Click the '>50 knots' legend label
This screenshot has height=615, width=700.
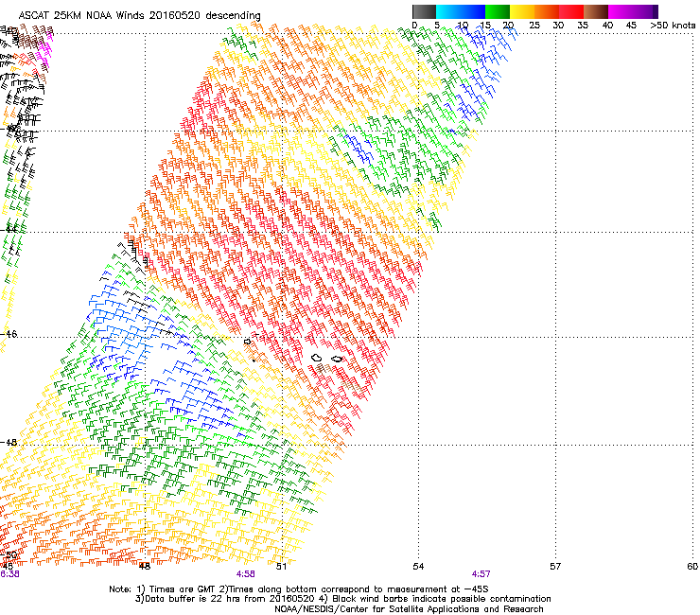point(673,25)
